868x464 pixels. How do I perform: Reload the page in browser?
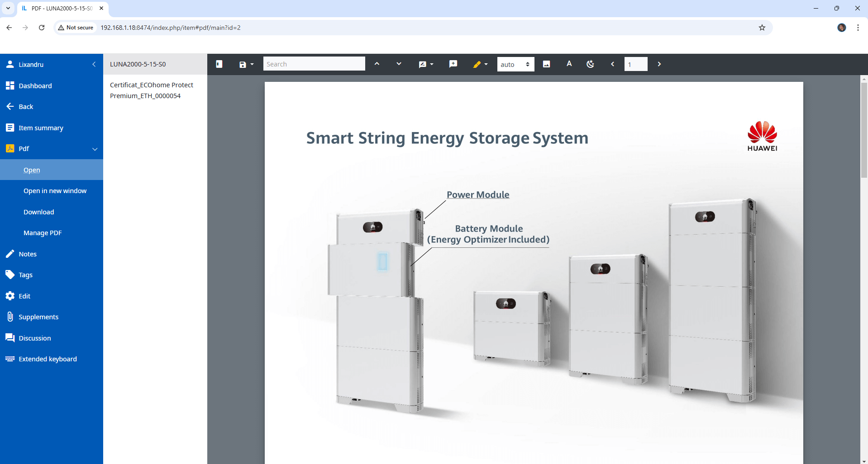[42, 28]
